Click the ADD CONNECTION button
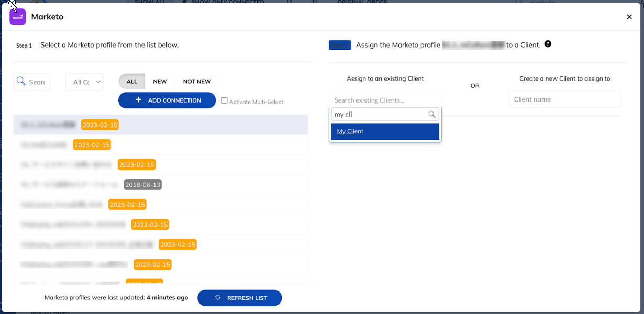The height and width of the screenshot is (314, 644). click(167, 100)
